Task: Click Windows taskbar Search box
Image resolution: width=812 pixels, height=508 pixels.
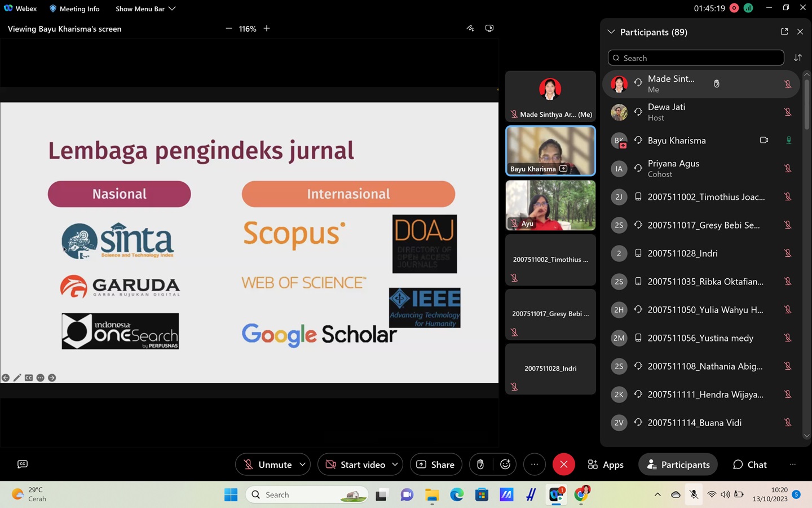Action: tap(307, 495)
